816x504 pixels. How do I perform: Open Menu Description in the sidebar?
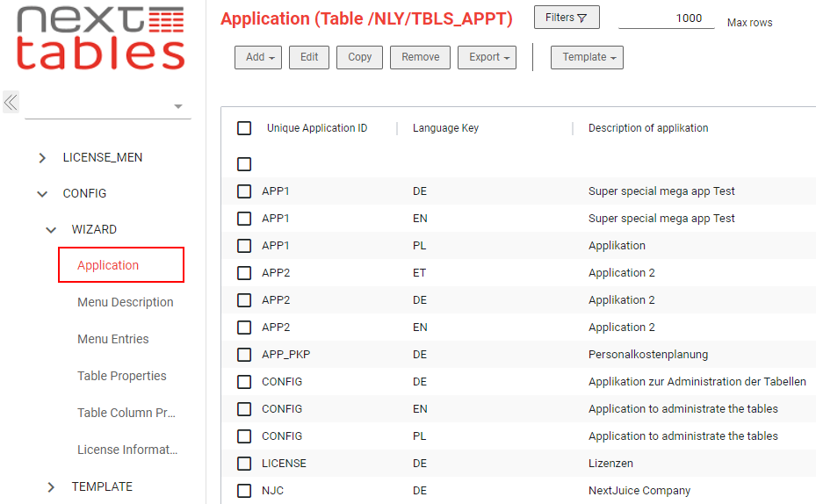pos(126,302)
